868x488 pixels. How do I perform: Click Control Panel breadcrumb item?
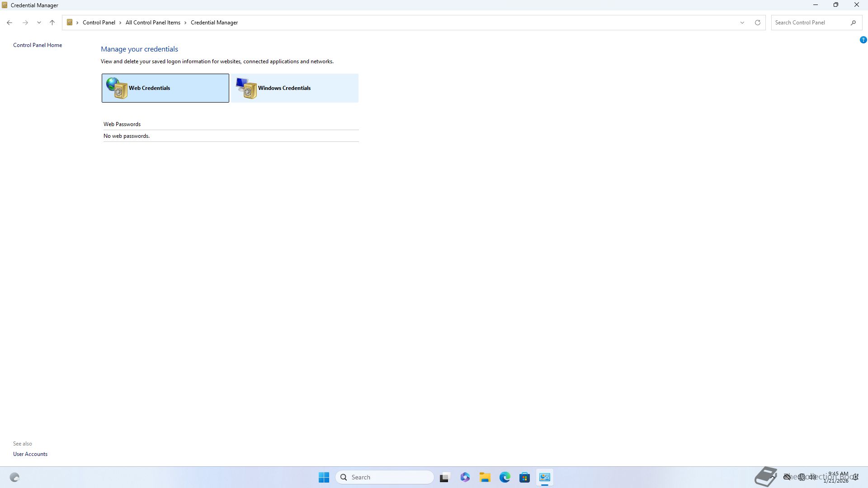(x=99, y=23)
